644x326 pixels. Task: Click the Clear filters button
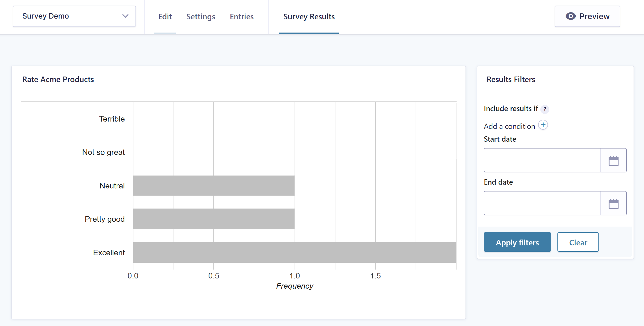coord(578,242)
